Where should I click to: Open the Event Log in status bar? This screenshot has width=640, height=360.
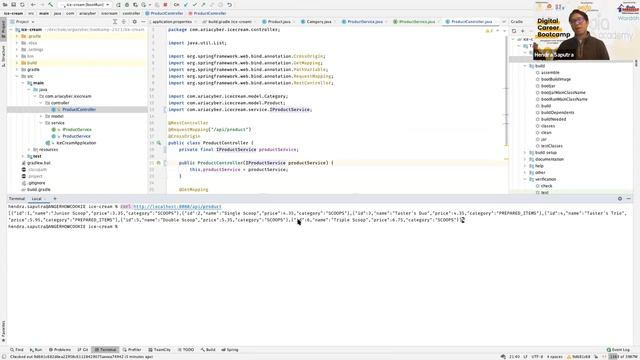tap(618, 350)
